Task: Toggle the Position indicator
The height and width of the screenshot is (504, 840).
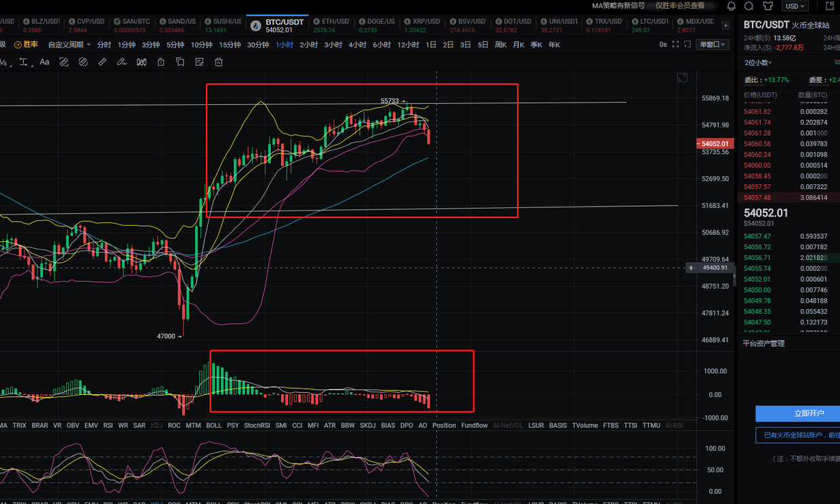Action: (444, 425)
